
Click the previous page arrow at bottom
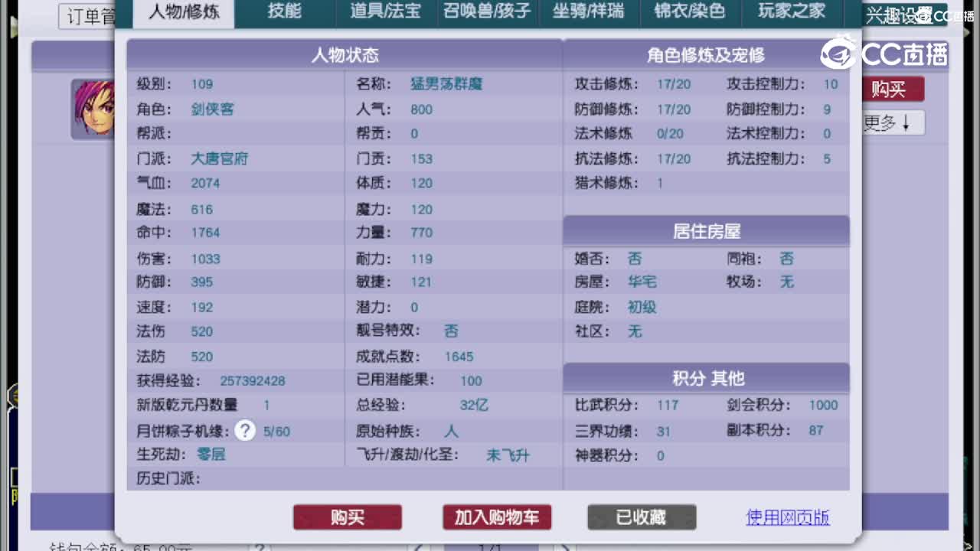(418, 548)
